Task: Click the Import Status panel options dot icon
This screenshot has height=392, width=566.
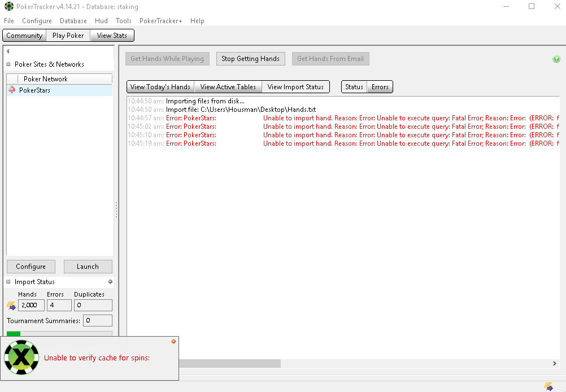Action: (x=111, y=281)
